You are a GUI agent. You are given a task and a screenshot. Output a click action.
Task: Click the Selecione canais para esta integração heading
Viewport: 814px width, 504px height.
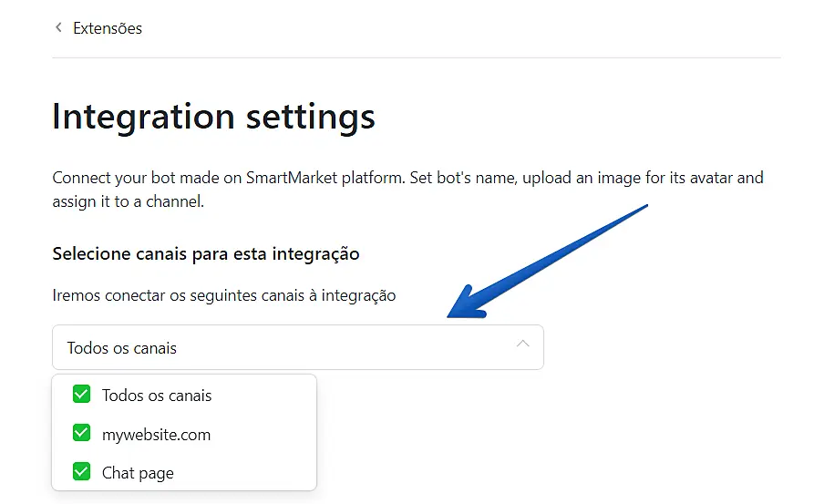[206, 253]
